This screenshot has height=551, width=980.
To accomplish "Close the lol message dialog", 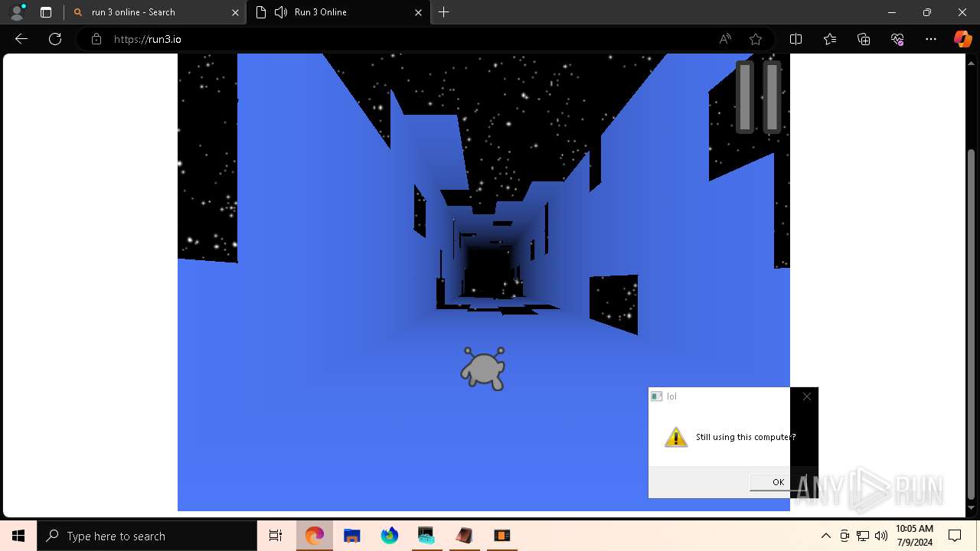I will coord(806,396).
